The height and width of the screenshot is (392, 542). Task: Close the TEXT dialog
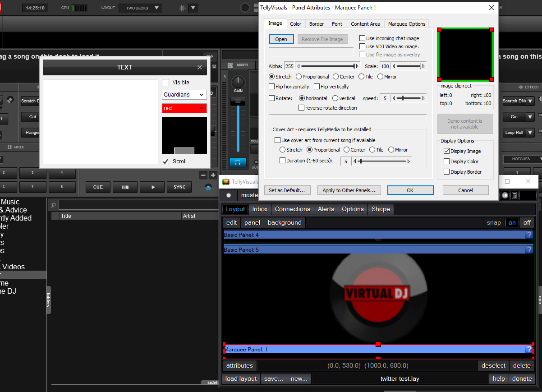pos(200,67)
